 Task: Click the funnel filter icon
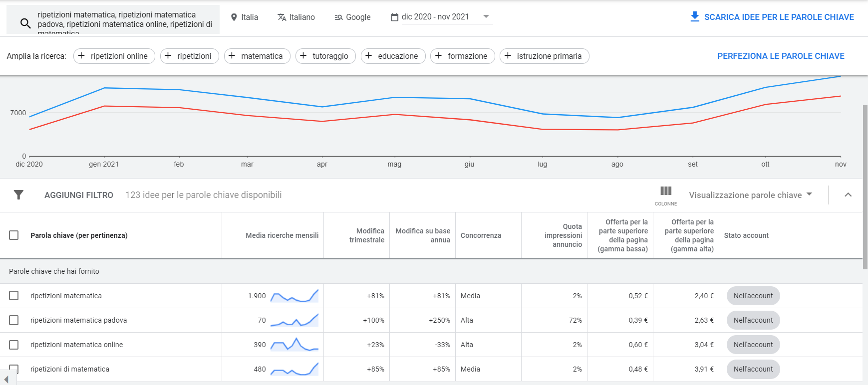pyautogui.click(x=18, y=195)
